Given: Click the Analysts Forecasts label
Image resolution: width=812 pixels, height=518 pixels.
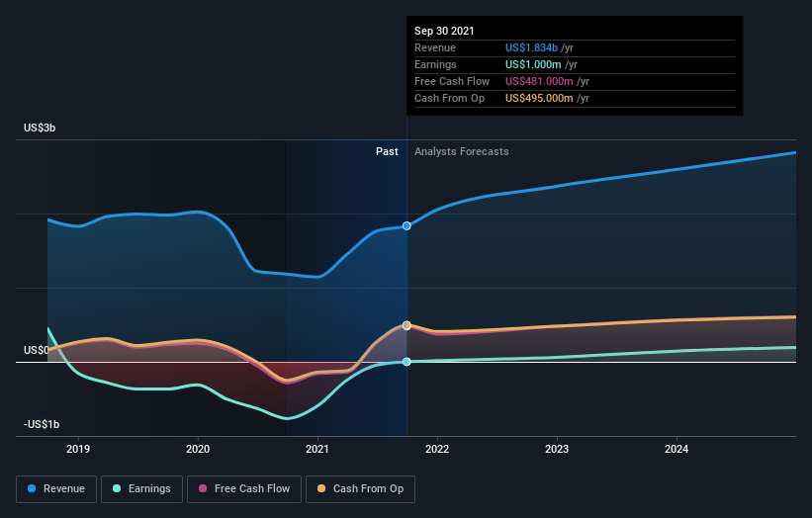Looking at the screenshot, I should point(462,151).
